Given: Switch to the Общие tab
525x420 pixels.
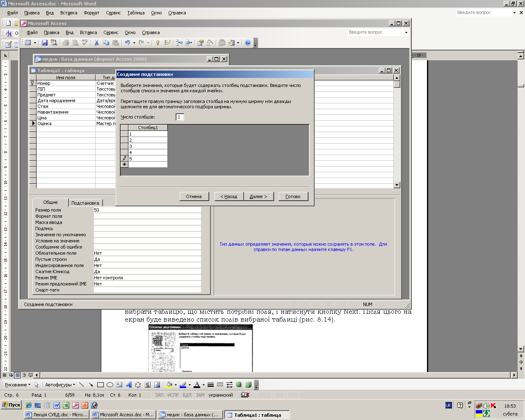Looking at the screenshot, I should (50, 202).
